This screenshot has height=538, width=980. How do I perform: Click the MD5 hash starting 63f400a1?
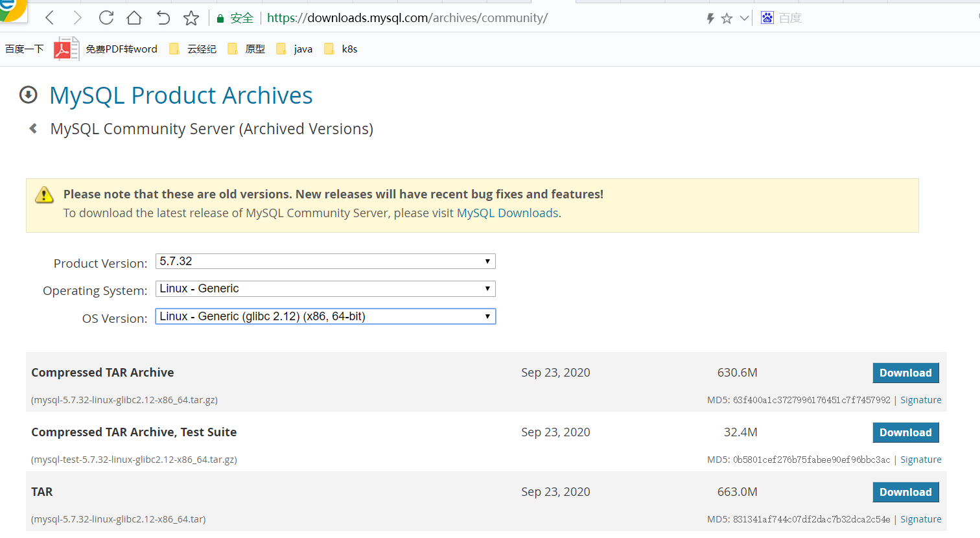pos(811,400)
